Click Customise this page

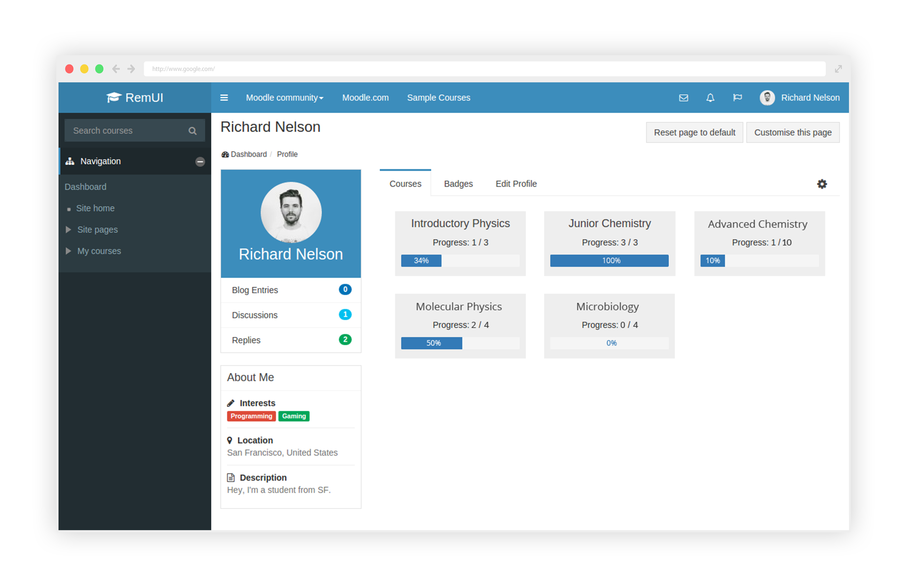tap(793, 132)
